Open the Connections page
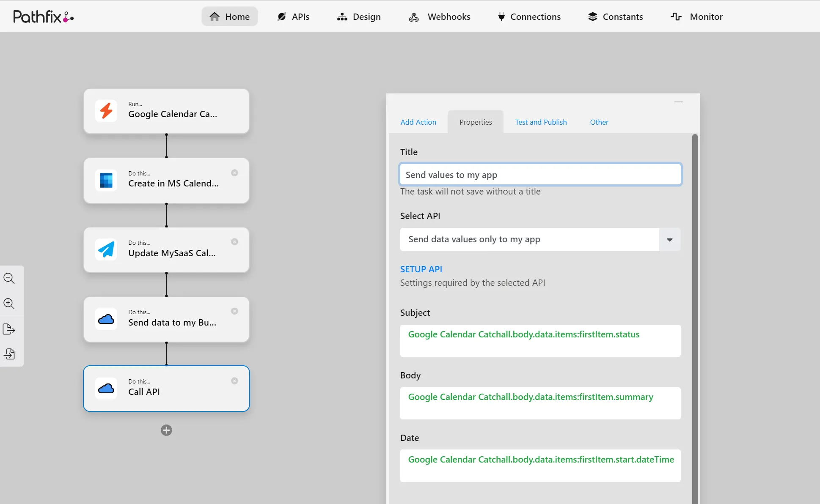 click(x=529, y=16)
